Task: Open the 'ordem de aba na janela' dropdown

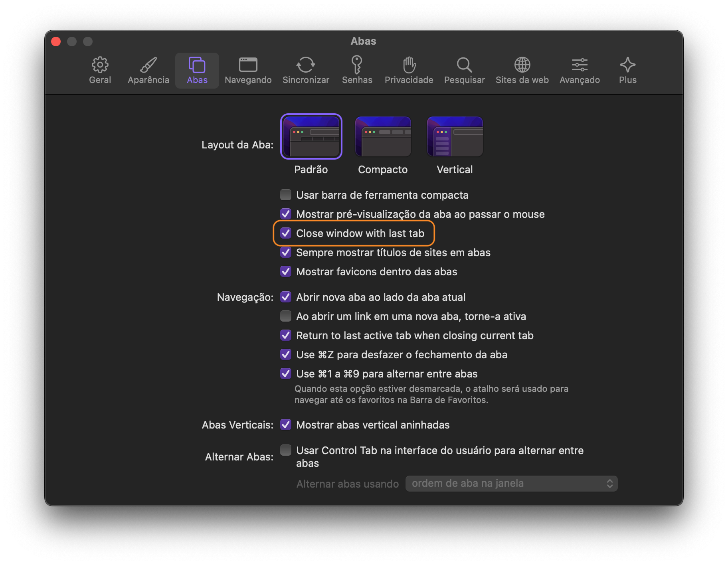Action: coord(511,484)
